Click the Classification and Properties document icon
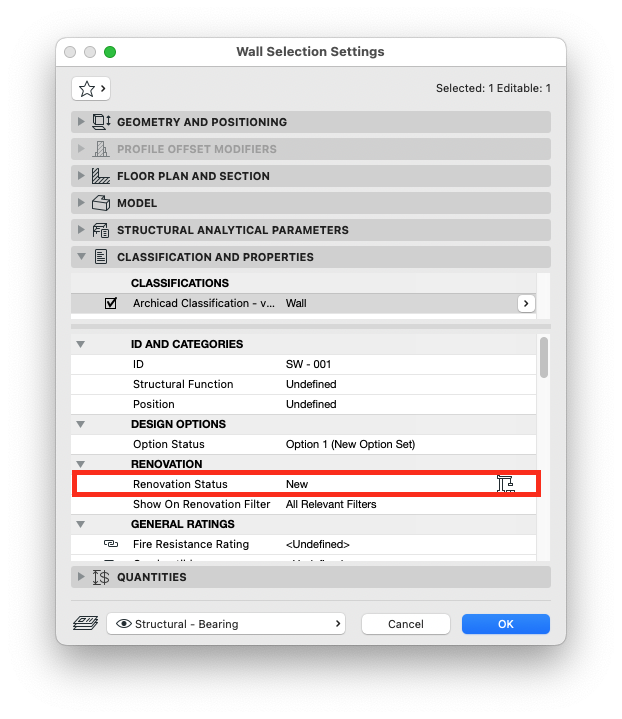Screen dimensions: 622x719 pos(101,257)
